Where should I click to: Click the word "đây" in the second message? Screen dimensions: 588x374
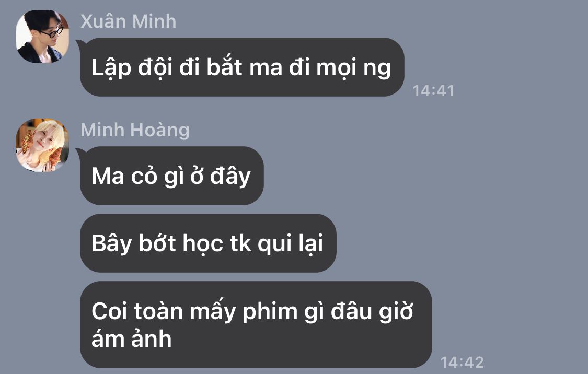(x=230, y=176)
